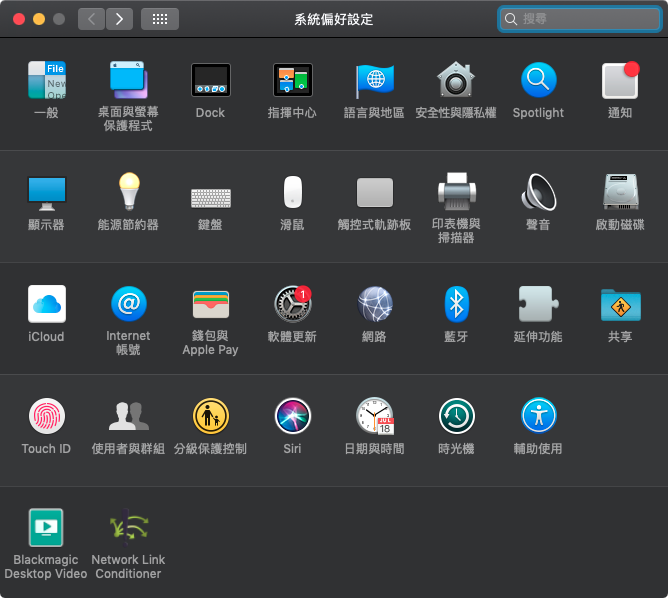
Task: Open iCloud settings pane
Action: pyautogui.click(x=46, y=304)
